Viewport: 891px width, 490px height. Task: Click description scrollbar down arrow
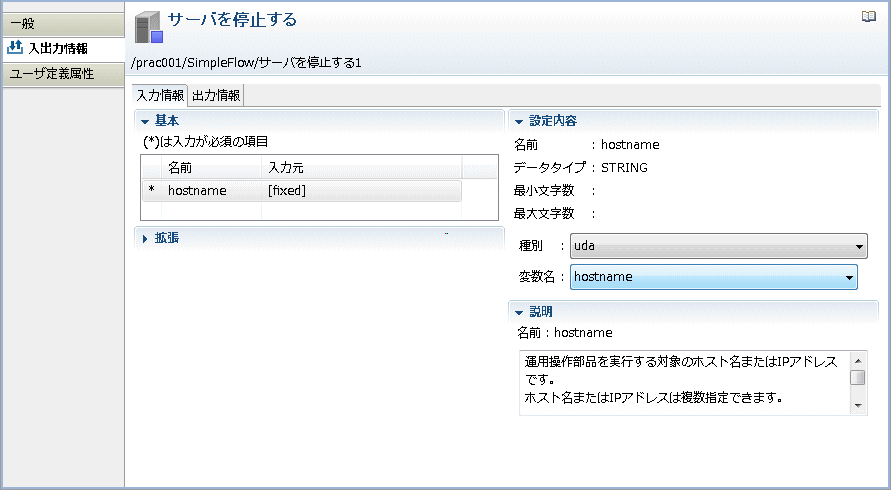[858, 406]
